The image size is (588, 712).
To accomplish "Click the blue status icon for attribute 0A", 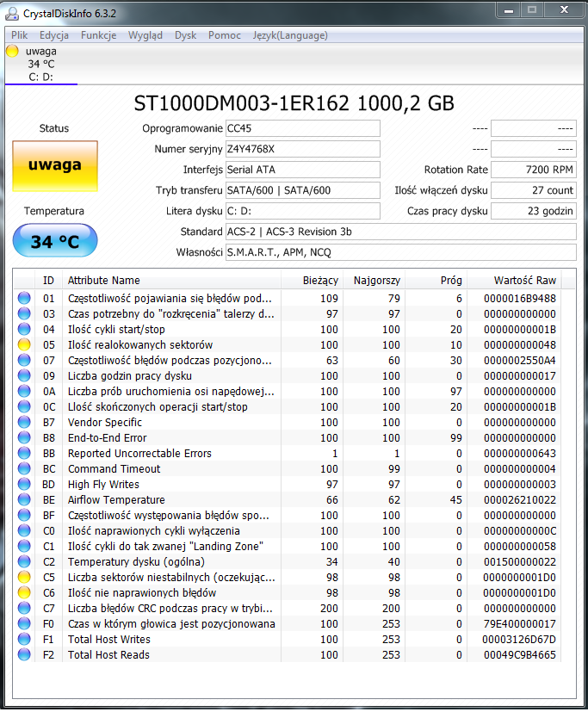I will [24, 391].
